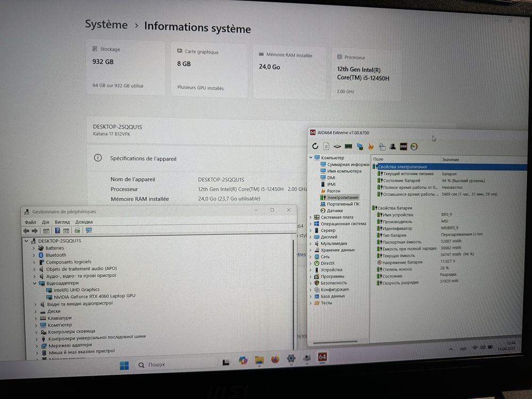Expand Клавіатури node in Device Manager
The width and height of the screenshot is (532, 399).
point(36,318)
